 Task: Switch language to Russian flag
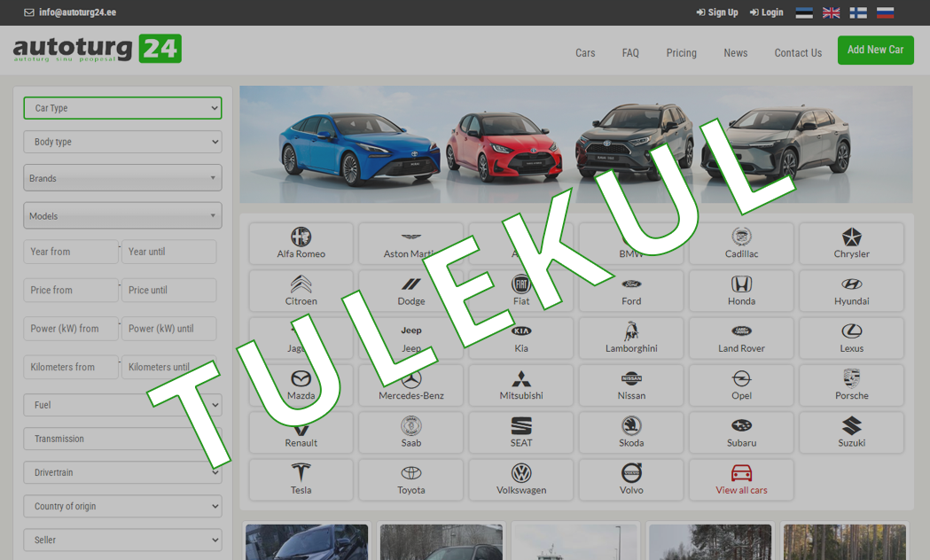click(x=885, y=12)
